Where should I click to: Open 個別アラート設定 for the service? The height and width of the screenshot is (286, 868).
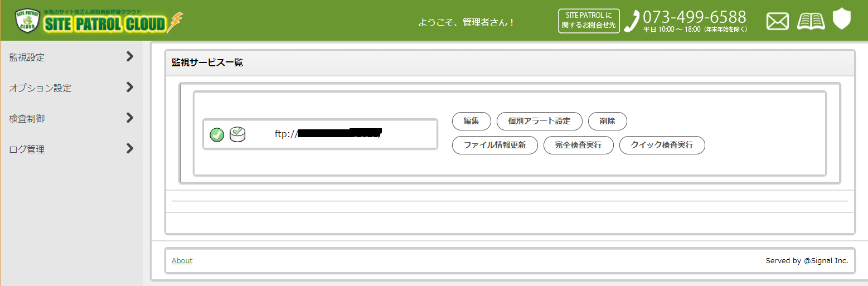[x=539, y=121]
